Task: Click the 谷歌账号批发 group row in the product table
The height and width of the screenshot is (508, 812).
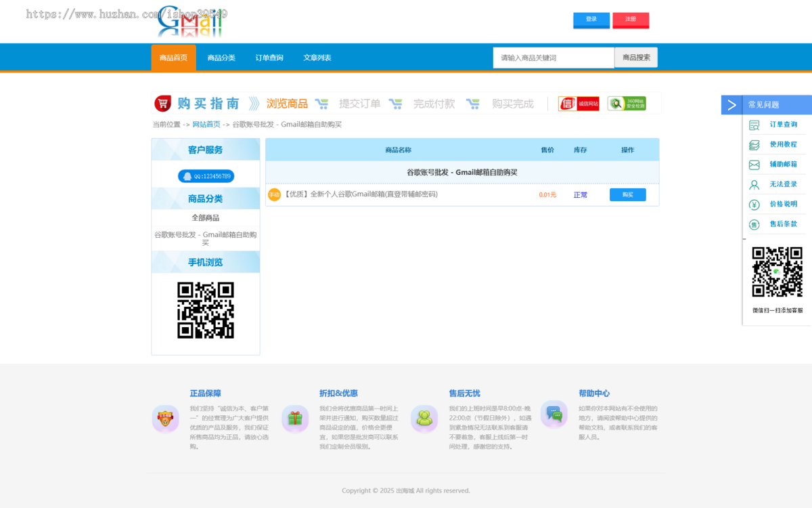Action: [462, 172]
